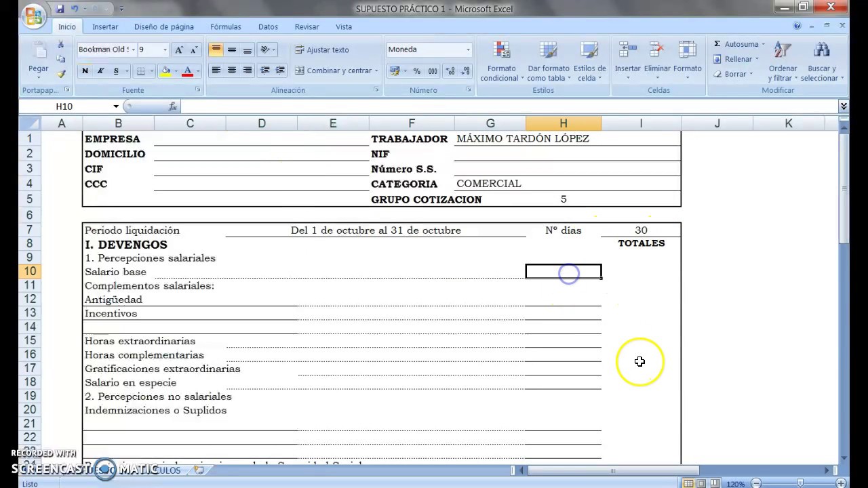Open the Name Box dropdown arrow

click(x=116, y=106)
